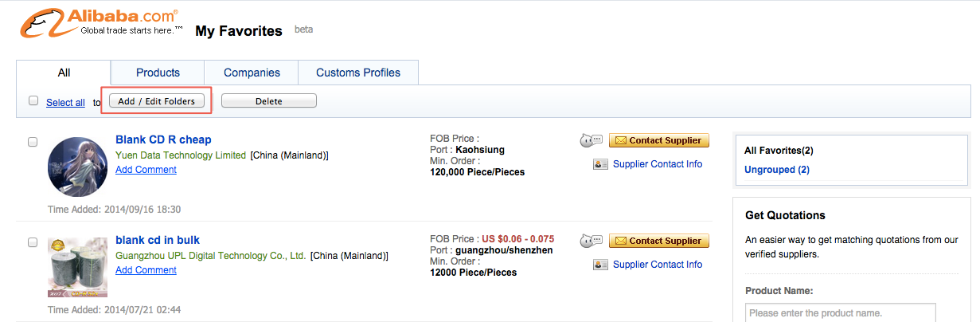Screen dimensions: 980x322
Task: Open the Customs Profiles tab
Action: 358,73
